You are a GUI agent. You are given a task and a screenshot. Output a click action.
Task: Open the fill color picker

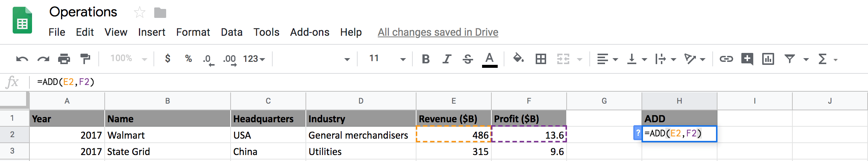click(x=518, y=59)
